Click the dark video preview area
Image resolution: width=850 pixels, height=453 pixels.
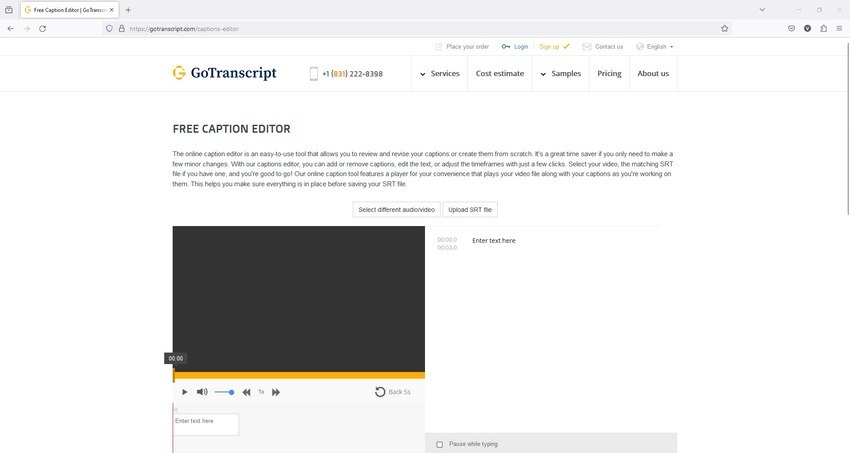point(299,299)
